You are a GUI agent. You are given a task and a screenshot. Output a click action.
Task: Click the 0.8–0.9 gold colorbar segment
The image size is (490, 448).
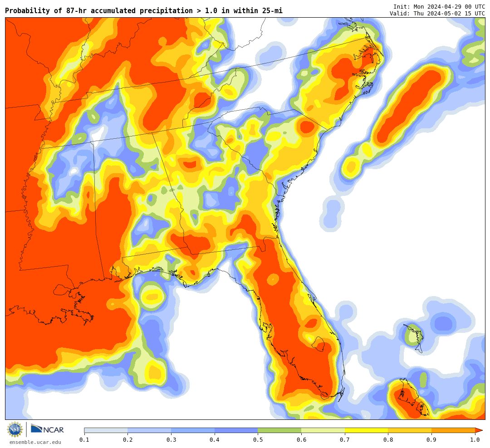[x=410, y=430]
